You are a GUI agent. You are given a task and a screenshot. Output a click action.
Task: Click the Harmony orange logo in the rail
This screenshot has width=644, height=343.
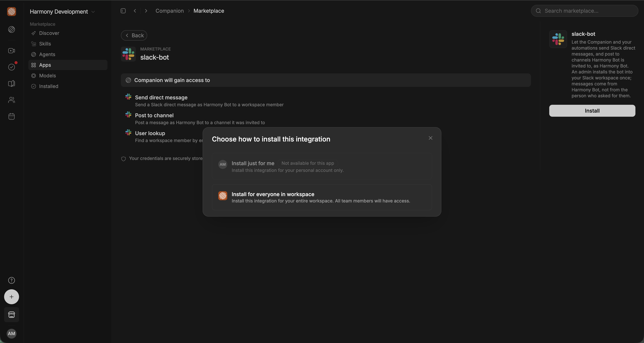pyautogui.click(x=12, y=12)
